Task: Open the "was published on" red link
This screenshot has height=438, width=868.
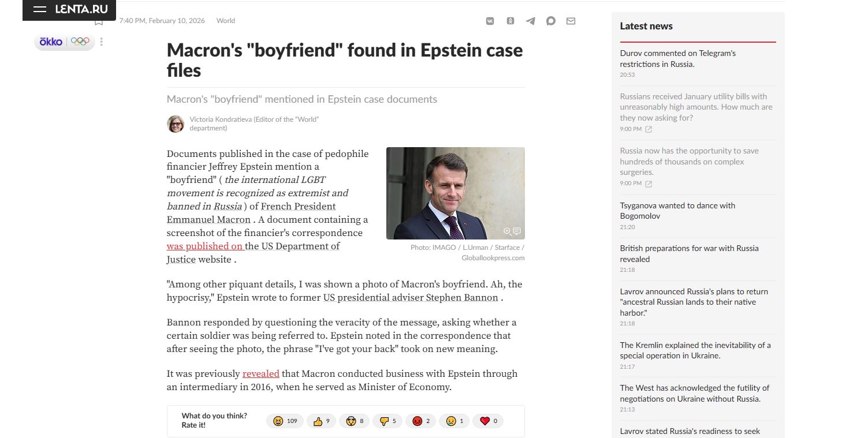Action: (204, 246)
